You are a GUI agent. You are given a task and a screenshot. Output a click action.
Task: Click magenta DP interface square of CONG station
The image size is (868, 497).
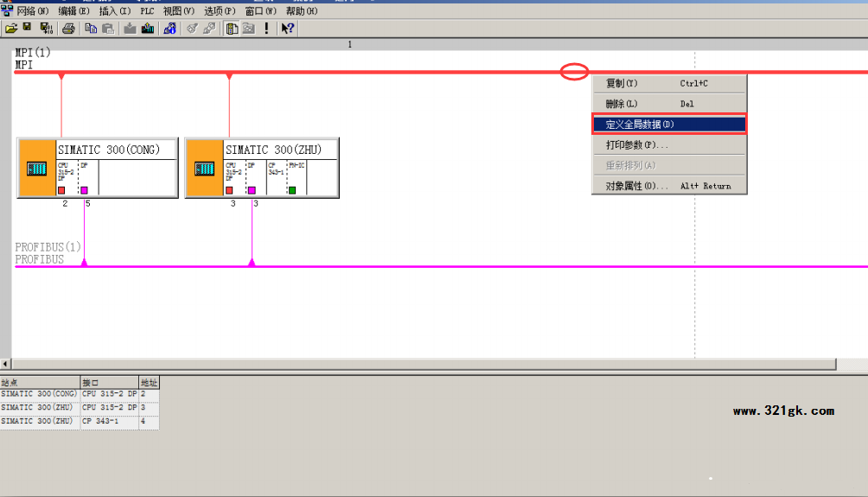84,190
